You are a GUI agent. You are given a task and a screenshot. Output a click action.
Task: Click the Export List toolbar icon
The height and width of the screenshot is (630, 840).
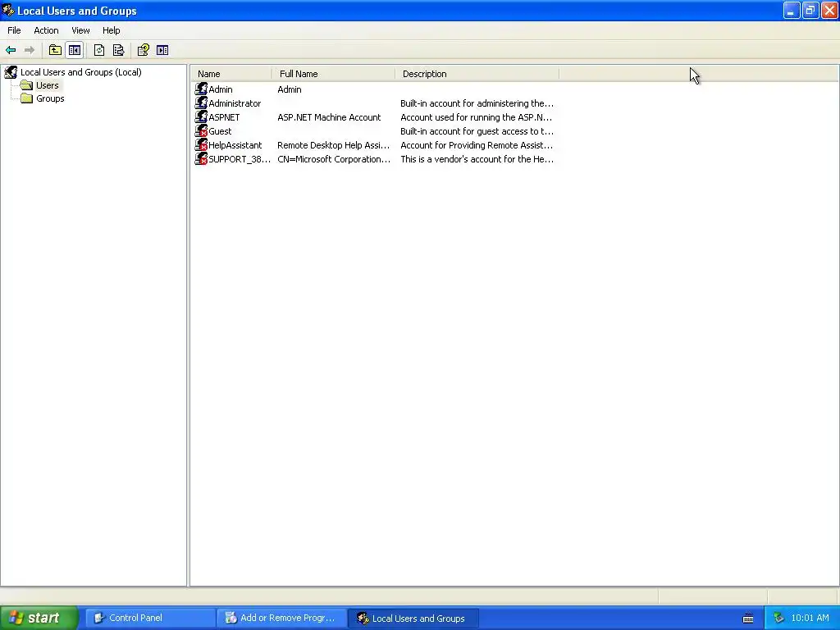click(118, 50)
